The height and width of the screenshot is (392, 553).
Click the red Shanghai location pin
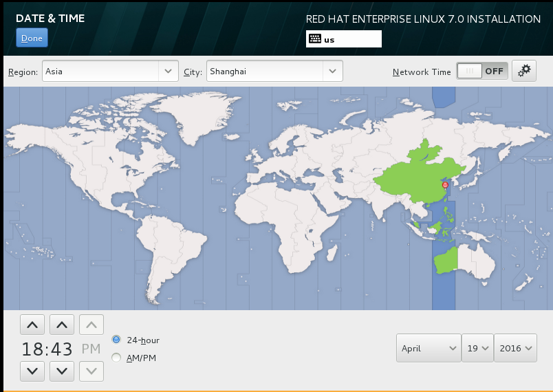tap(445, 186)
